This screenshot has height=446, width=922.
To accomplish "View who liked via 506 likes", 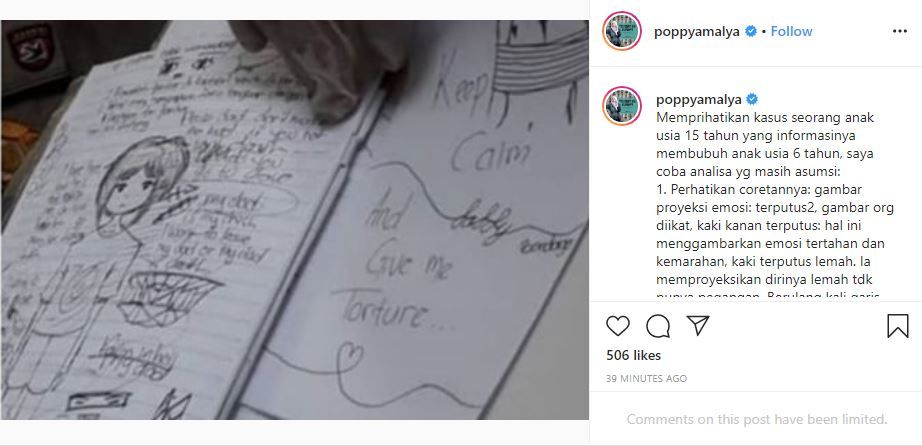I will [633, 355].
